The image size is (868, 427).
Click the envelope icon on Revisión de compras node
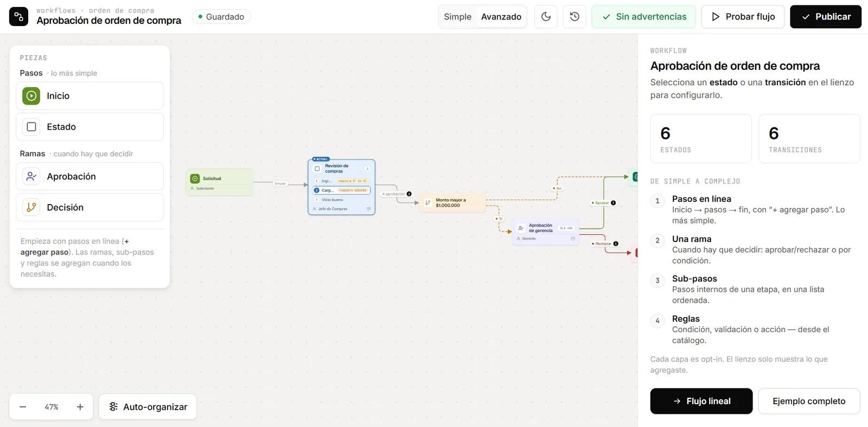368,209
